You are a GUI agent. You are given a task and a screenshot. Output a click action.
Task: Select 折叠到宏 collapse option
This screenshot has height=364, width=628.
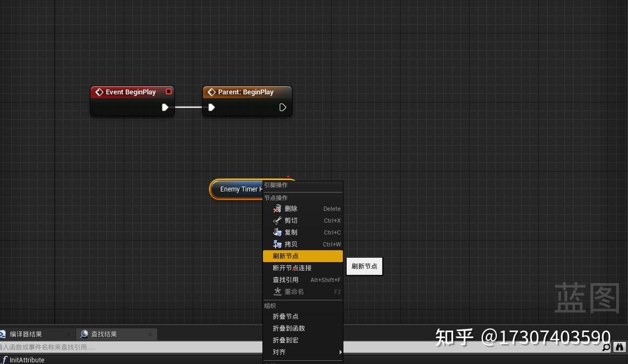pyautogui.click(x=286, y=340)
